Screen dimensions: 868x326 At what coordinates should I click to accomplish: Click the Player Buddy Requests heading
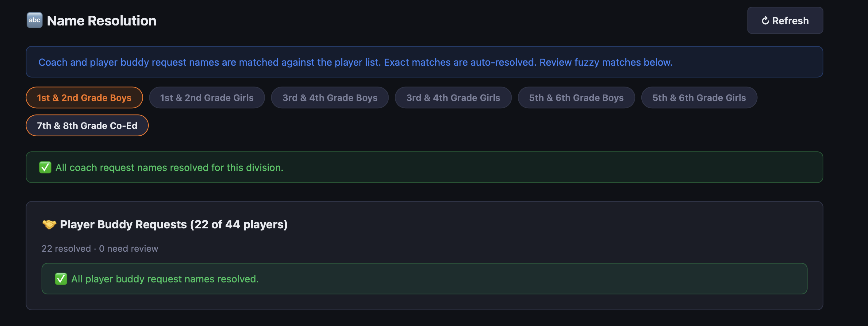174,224
